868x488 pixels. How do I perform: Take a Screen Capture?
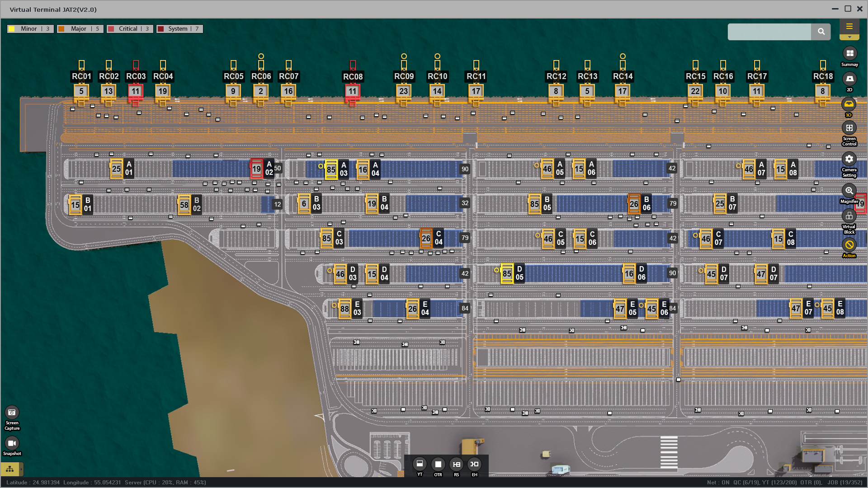tap(12, 413)
